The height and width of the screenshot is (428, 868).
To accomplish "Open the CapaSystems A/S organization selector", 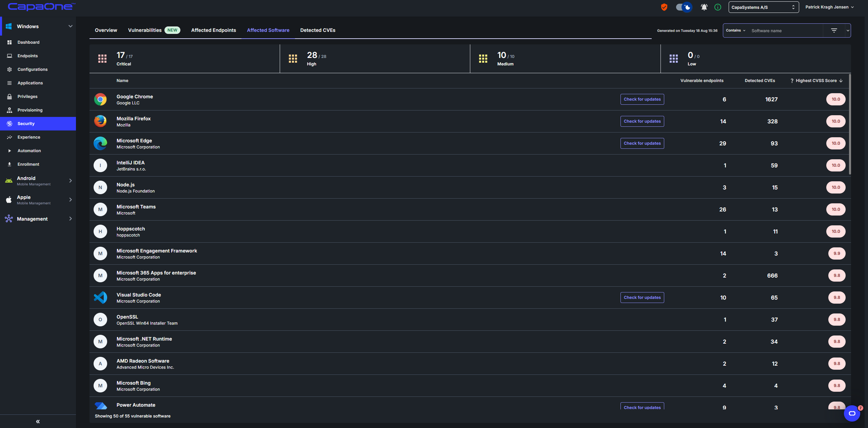I will [x=764, y=7].
